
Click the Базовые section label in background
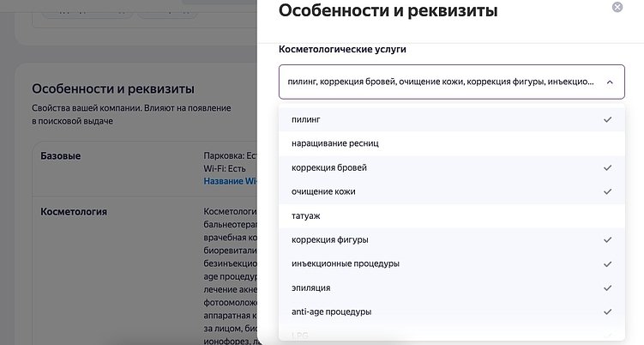pyautogui.click(x=60, y=156)
